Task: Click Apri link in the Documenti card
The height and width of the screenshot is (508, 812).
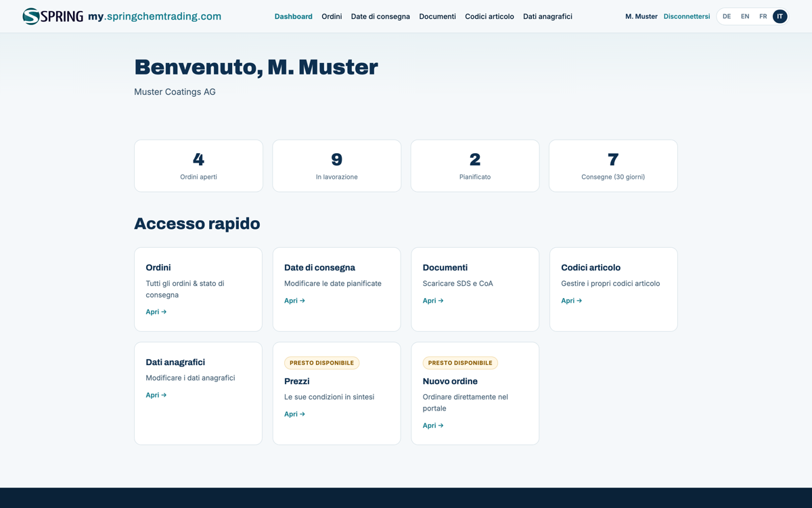Action: tap(433, 300)
